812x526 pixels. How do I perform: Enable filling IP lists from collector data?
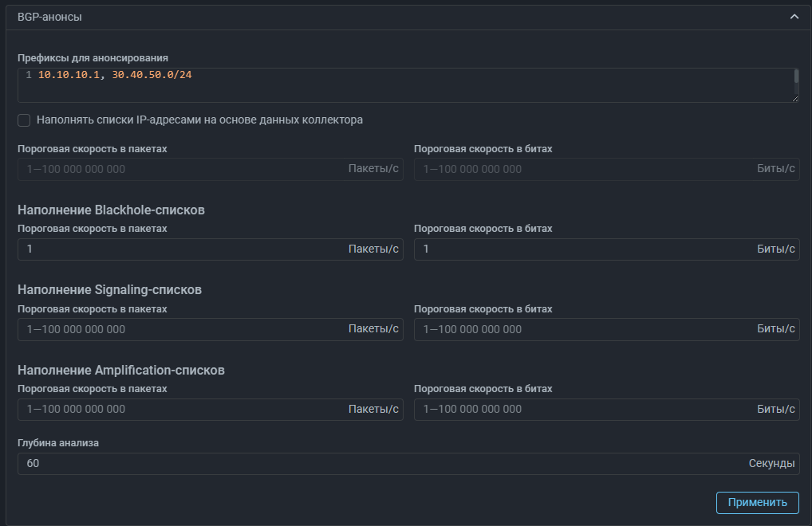(x=24, y=120)
